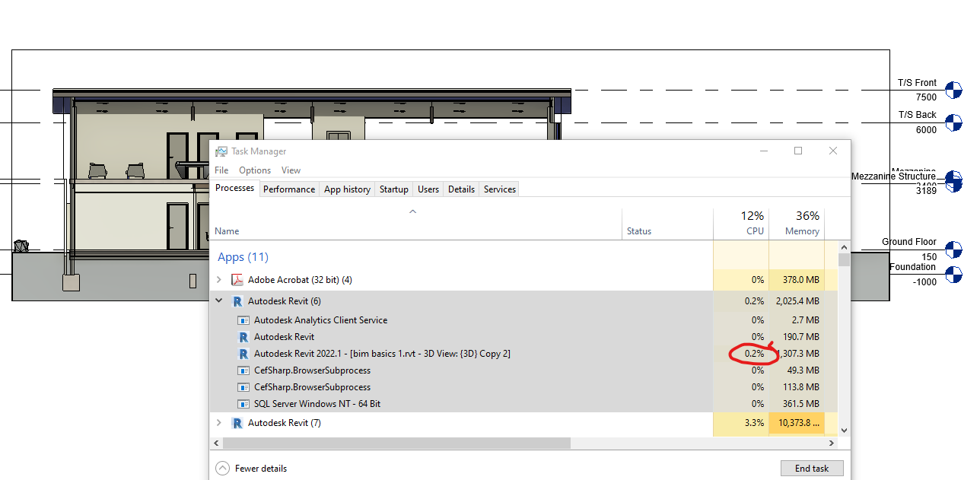Select the Autodesk Revit (7) group icon
The width and height of the screenshot is (980, 480).
(x=237, y=422)
